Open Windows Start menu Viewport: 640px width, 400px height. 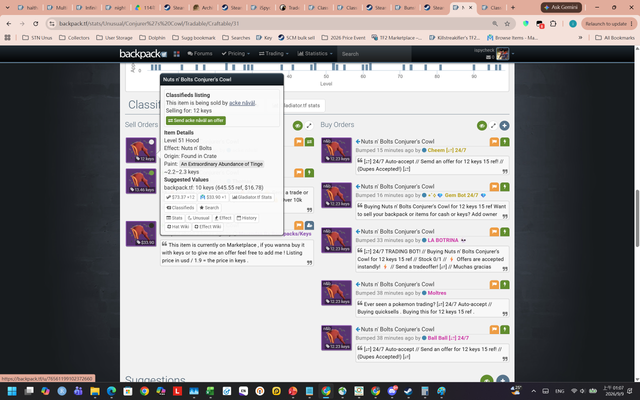[x=12, y=391]
